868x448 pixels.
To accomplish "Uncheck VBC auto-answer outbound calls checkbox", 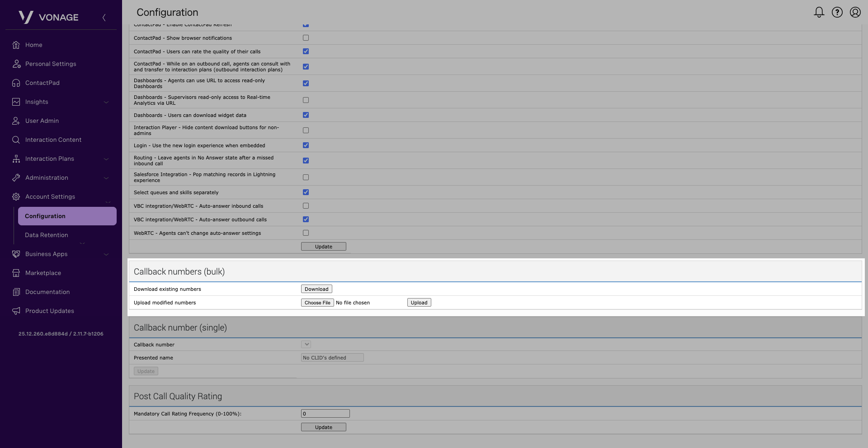I will click(306, 219).
